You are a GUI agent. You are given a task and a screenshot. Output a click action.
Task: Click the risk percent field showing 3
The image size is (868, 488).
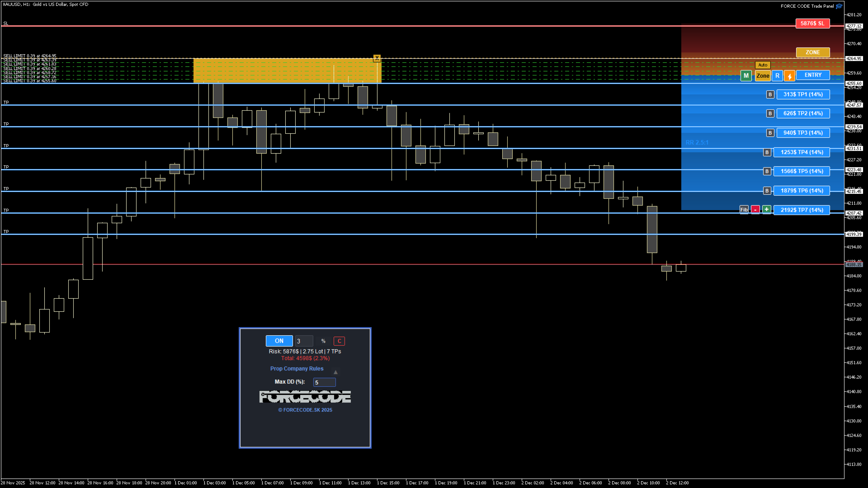[x=303, y=341]
